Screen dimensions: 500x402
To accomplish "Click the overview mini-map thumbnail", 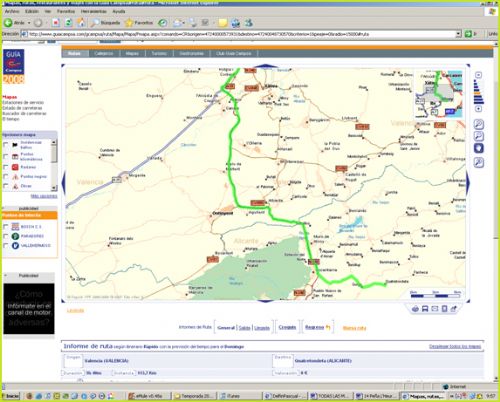I will point(438,94).
